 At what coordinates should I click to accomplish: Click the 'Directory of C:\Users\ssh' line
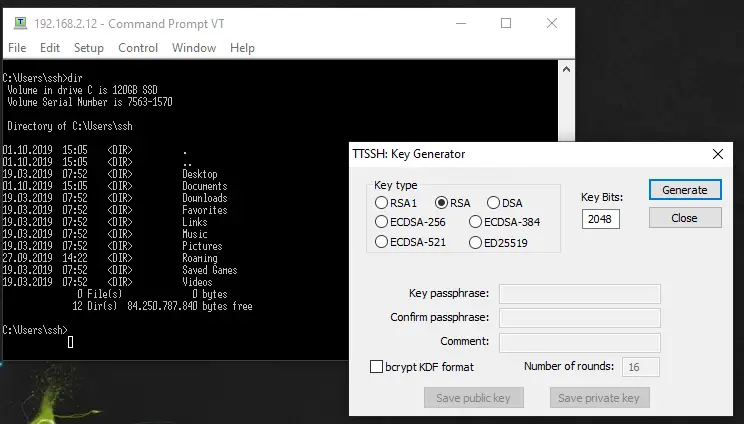[x=70, y=126]
